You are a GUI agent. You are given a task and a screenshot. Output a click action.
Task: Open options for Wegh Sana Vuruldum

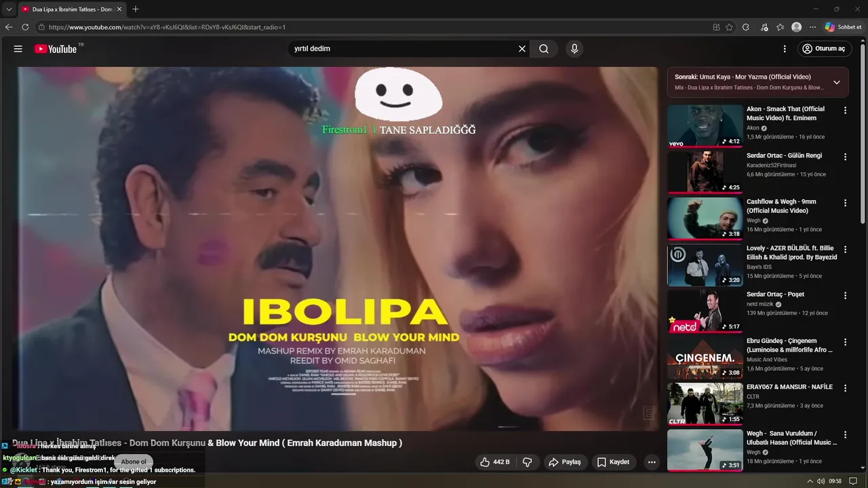pos(845,434)
